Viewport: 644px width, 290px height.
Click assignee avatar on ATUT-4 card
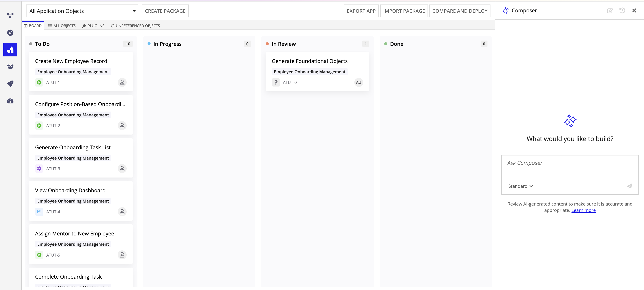point(122,212)
